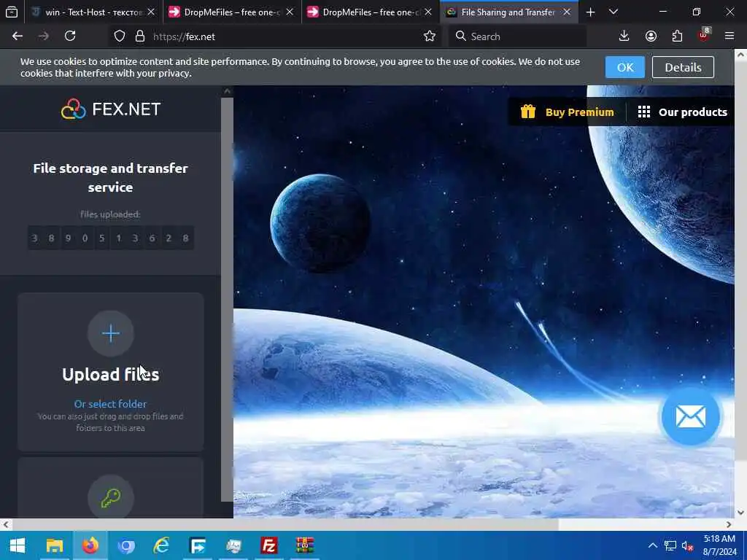Click the Buy Premium link

click(x=579, y=112)
